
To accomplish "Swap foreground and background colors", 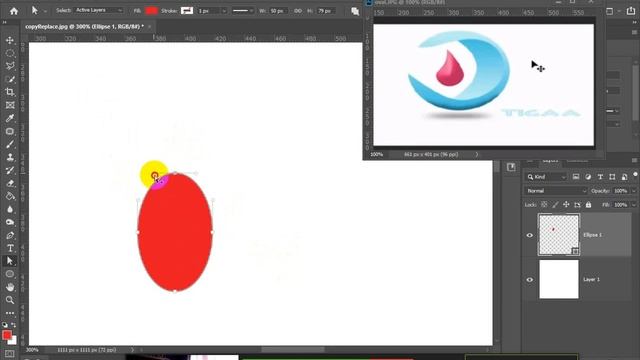I will pos(14,325).
